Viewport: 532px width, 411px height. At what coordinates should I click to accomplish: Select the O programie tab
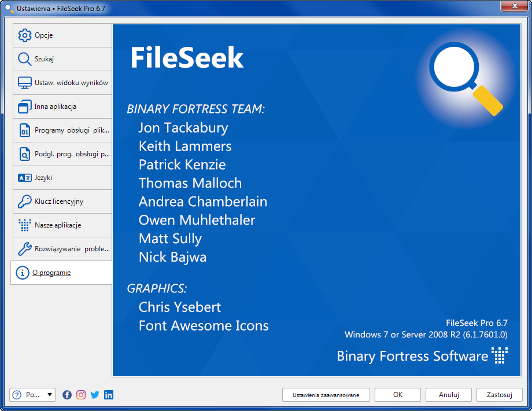tap(61, 273)
